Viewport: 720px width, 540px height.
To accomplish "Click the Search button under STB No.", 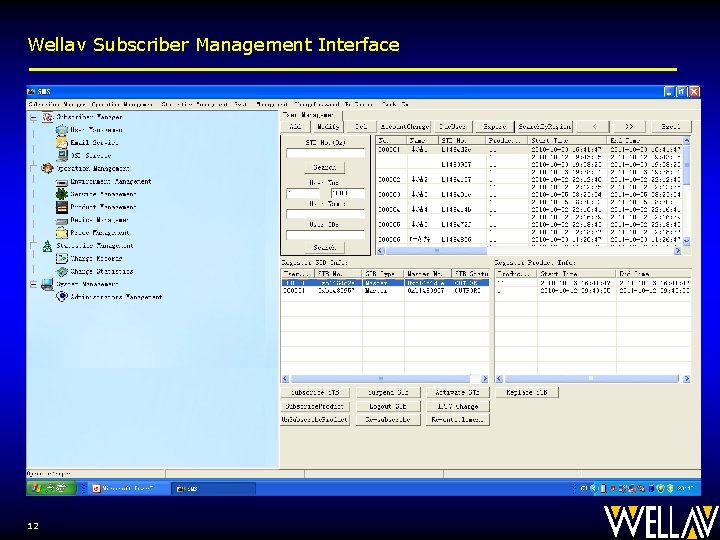I will click(x=325, y=168).
